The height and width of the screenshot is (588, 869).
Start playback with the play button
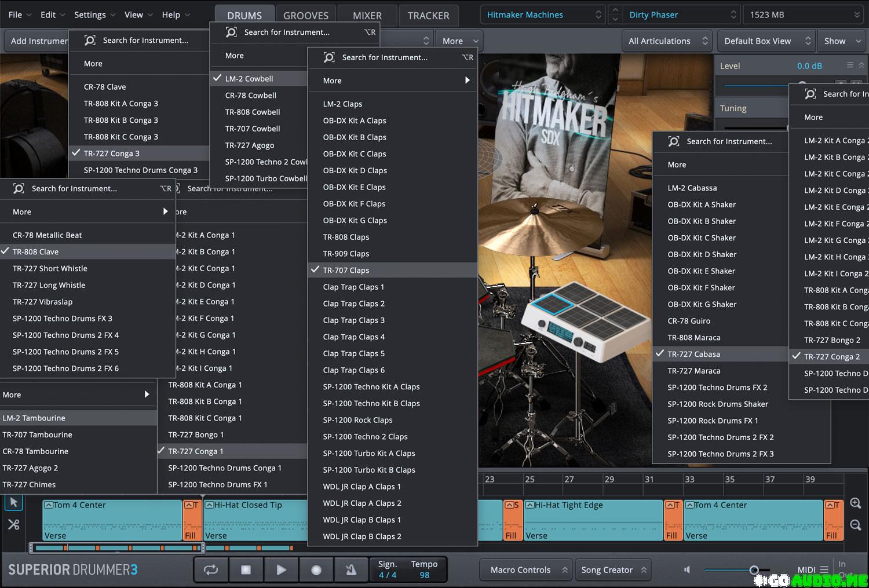click(x=281, y=570)
